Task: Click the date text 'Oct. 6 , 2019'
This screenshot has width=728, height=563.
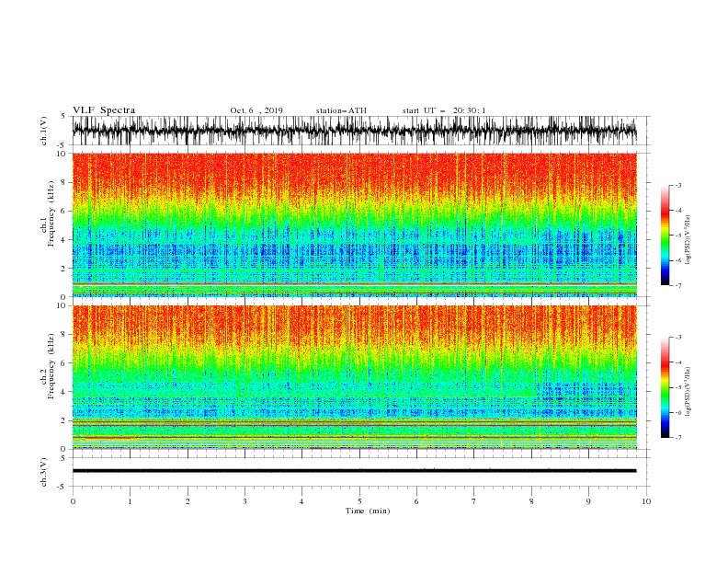Action: [x=256, y=110]
